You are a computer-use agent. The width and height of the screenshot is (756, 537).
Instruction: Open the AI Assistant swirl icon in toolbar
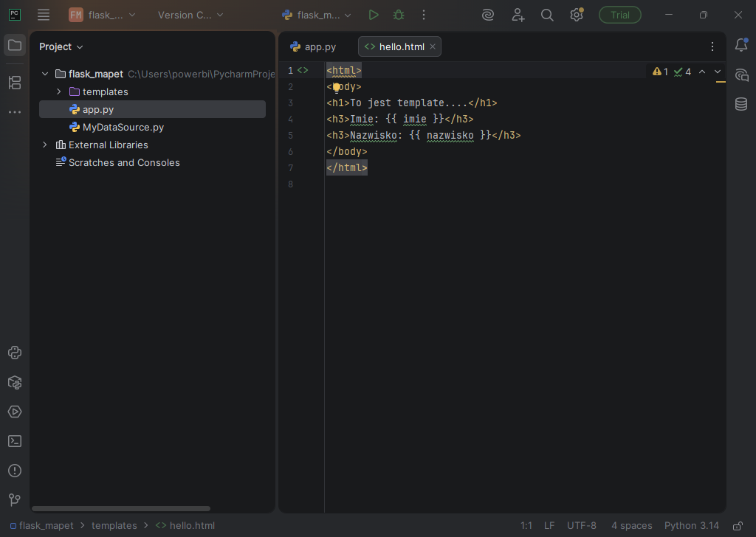coord(488,15)
